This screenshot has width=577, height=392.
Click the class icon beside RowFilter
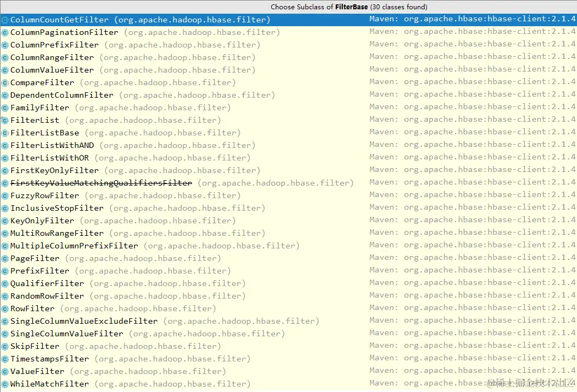click(x=5, y=308)
